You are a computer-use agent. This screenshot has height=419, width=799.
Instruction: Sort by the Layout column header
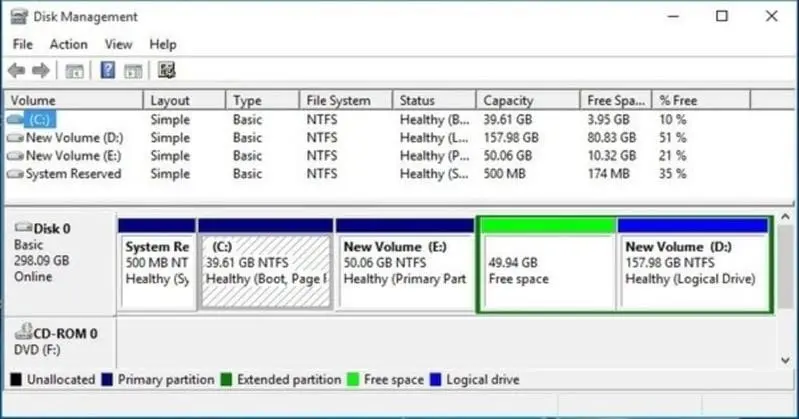(184, 100)
